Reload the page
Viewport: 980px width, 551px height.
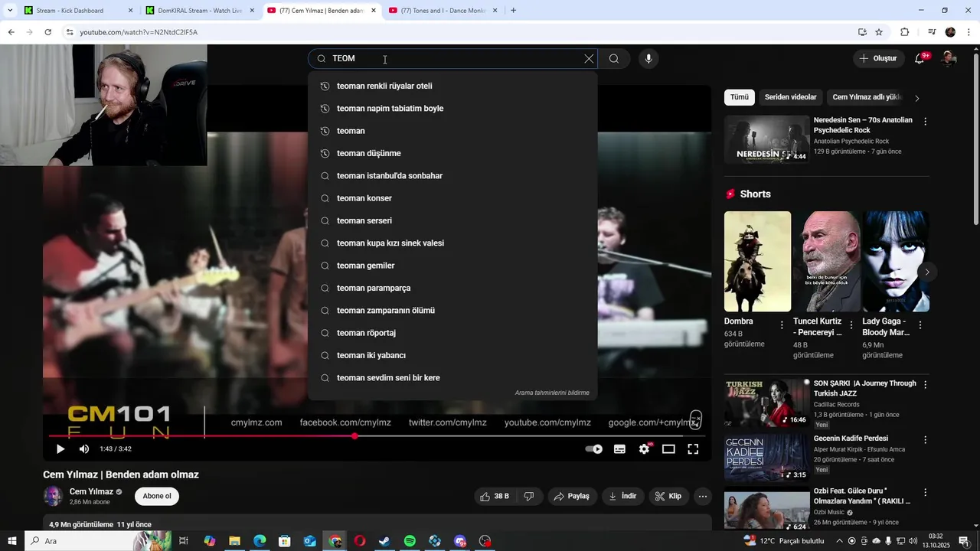[47, 32]
